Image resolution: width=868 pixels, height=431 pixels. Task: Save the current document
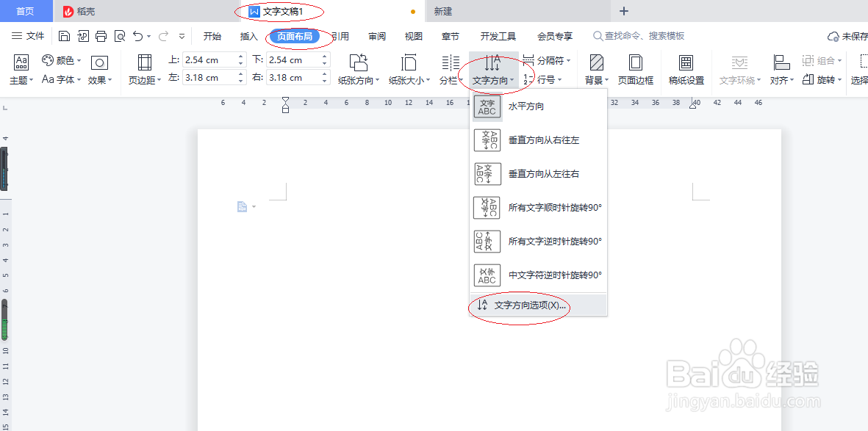(x=65, y=35)
